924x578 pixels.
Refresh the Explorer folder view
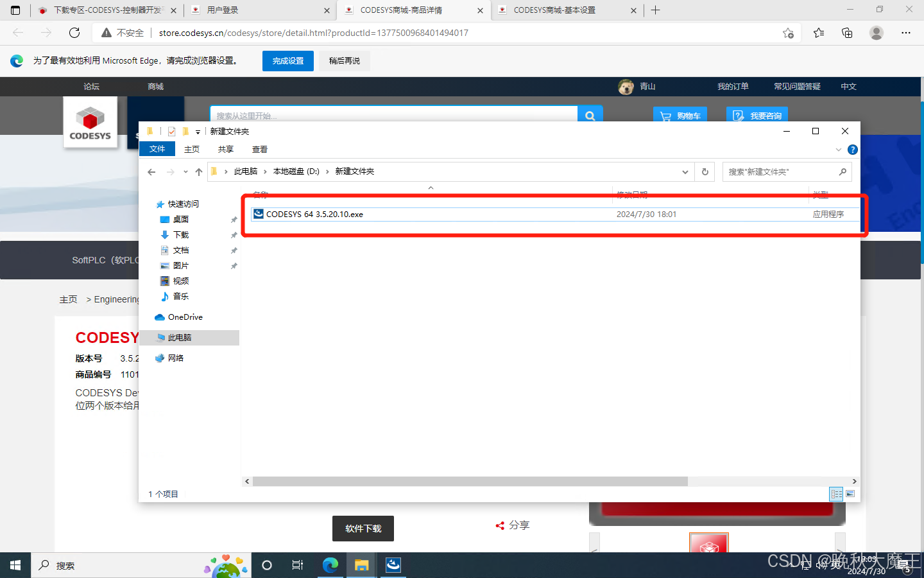705,171
